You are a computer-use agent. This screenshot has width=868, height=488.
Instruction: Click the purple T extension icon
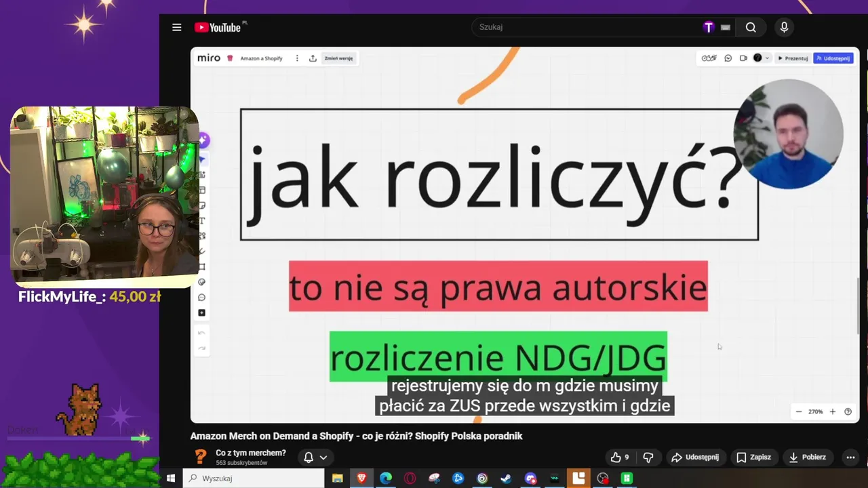pos(709,27)
